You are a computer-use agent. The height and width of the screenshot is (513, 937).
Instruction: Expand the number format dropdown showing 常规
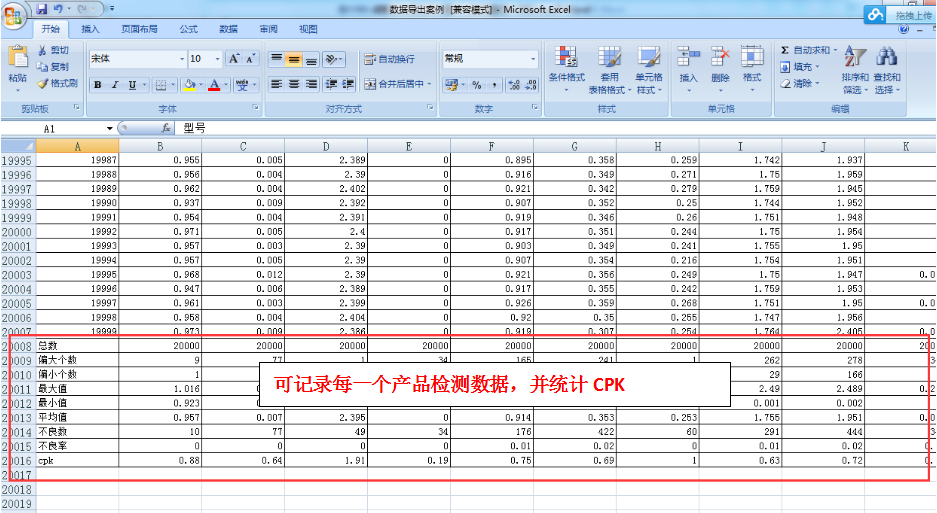point(533,59)
